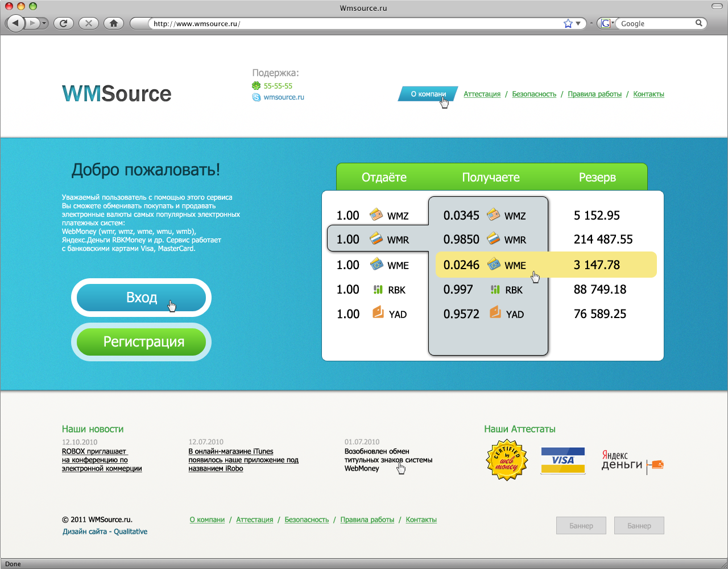This screenshot has height=569, width=728.
Task: Click the WME card icon on highlighted row
Action: point(493,265)
